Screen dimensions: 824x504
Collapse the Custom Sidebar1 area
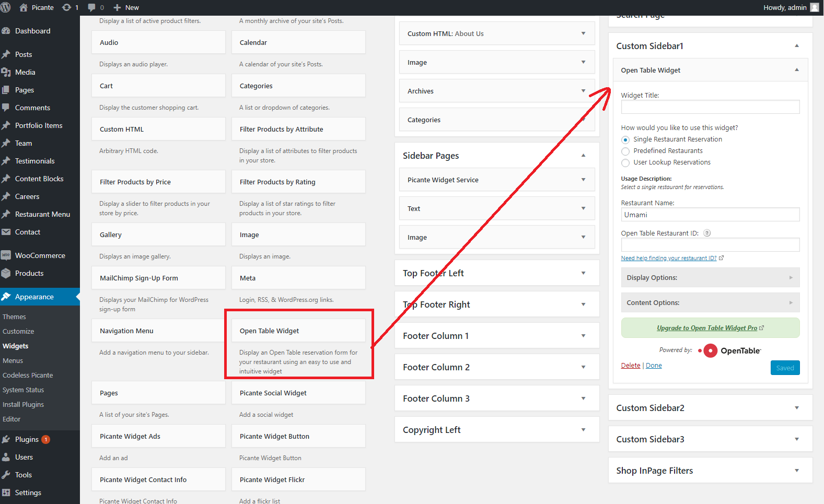[x=796, y=46]
